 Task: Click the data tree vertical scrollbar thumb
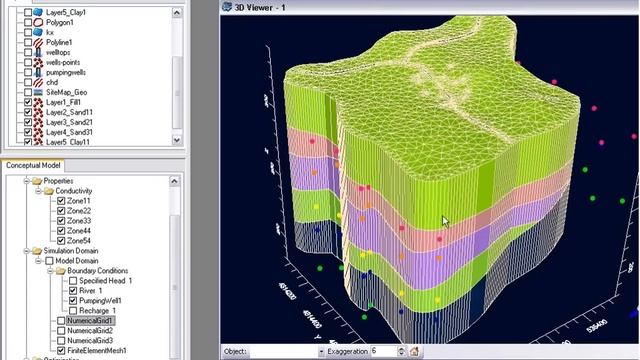[x=177, y=92]
